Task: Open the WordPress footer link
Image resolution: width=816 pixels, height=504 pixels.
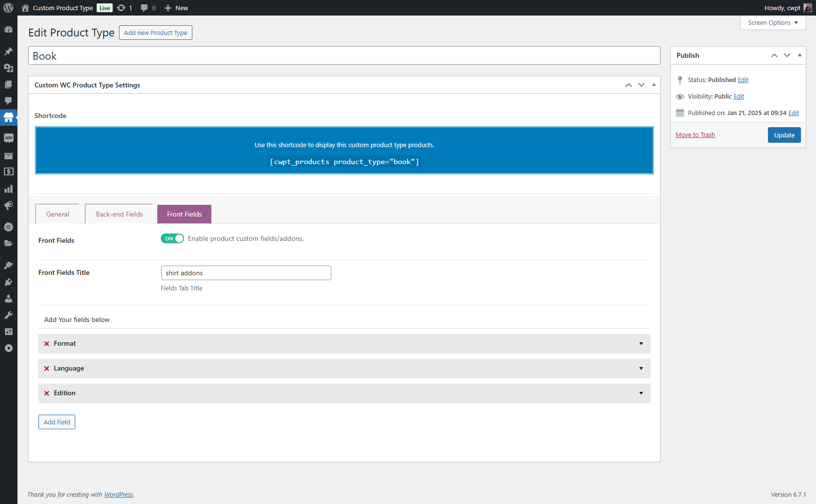Action: [119, 495]
